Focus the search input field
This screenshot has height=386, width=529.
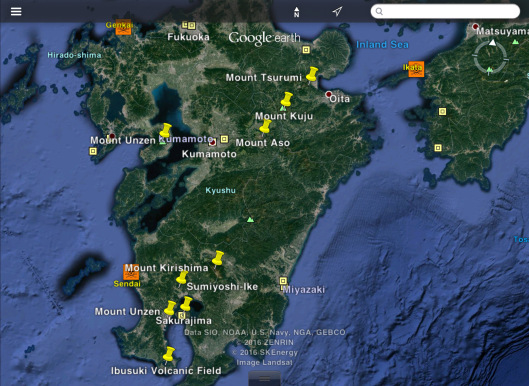tap(445, 11)
